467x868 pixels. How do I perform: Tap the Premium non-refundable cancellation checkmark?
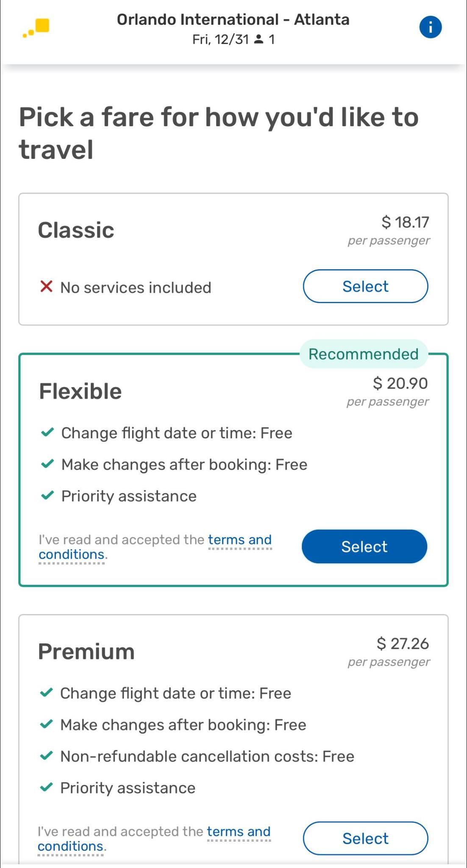click(x=46, y=756)
